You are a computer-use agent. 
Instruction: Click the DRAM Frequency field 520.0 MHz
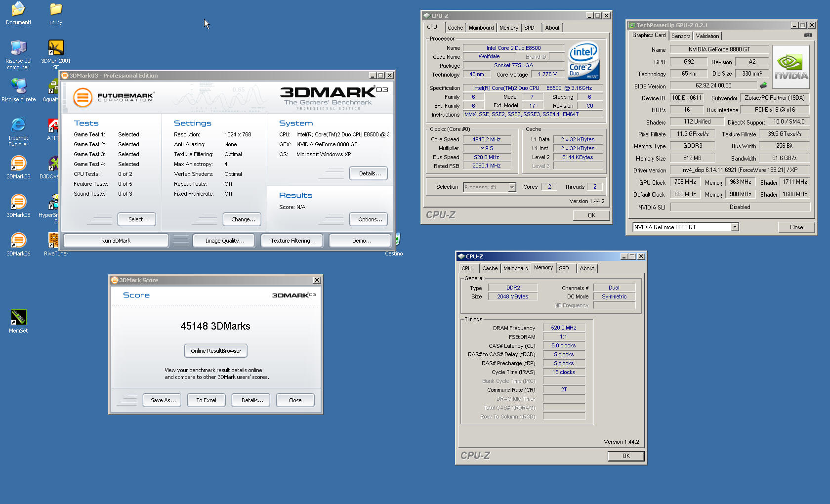click(564, 328)
